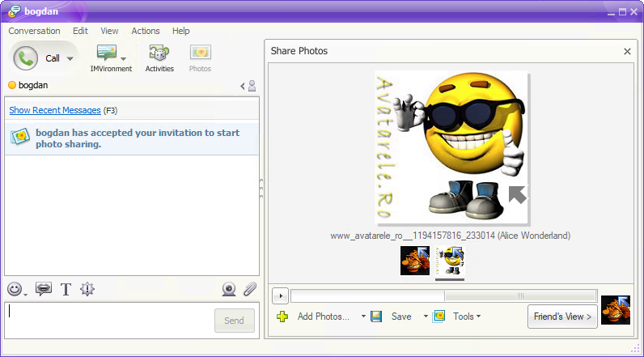Click Add Photos... button
The image size is (644, 357).
click(324, 317)
